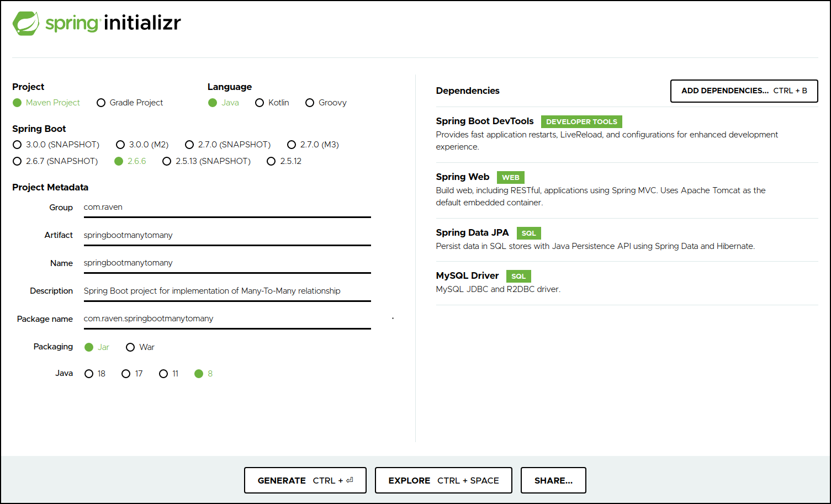
Task: Click the spring initializr title text
Action: [x=113, y=23]
